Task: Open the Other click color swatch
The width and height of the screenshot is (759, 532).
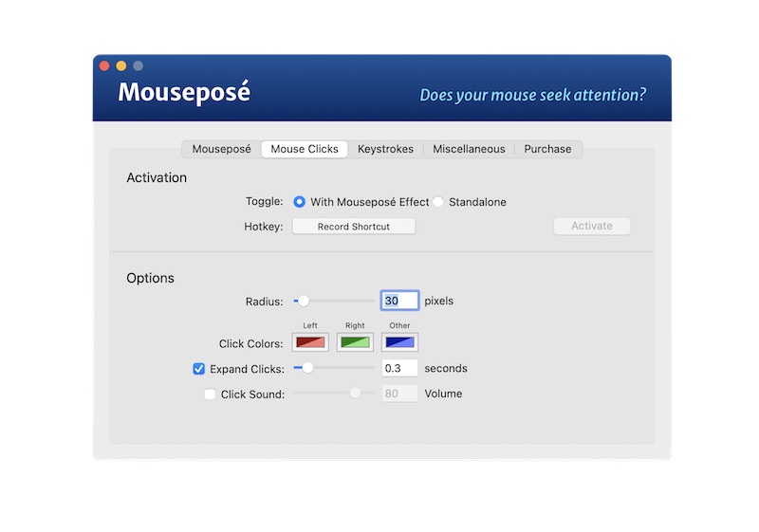Action: [399, 342]
